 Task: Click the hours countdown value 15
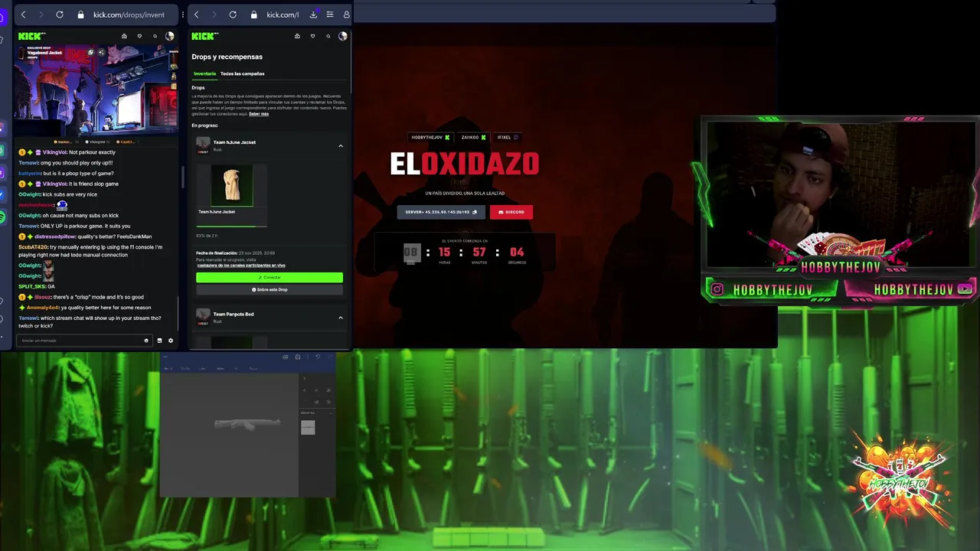[445, 252]
